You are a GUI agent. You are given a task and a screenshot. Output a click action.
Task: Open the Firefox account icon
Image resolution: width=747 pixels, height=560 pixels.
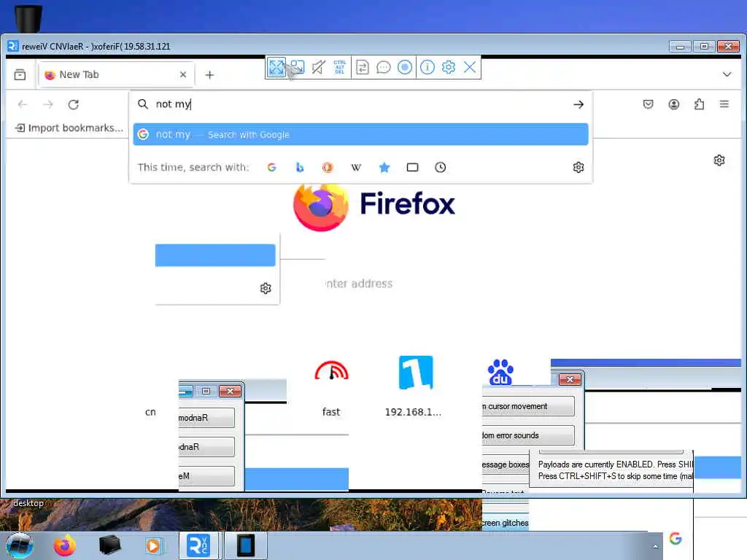tap(673, 104)
